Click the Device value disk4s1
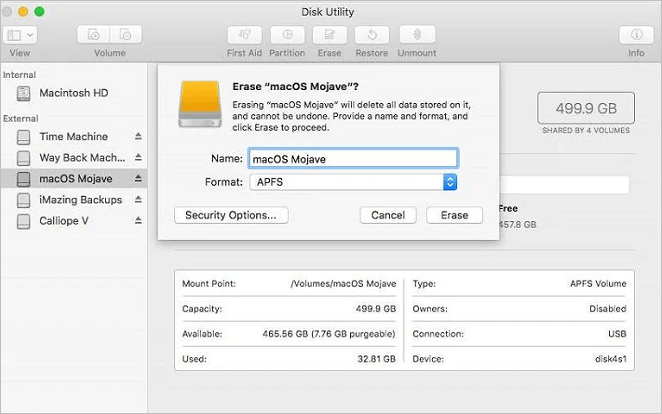The image size is (662, 414). pyautogui.click(x=611, y=359)
